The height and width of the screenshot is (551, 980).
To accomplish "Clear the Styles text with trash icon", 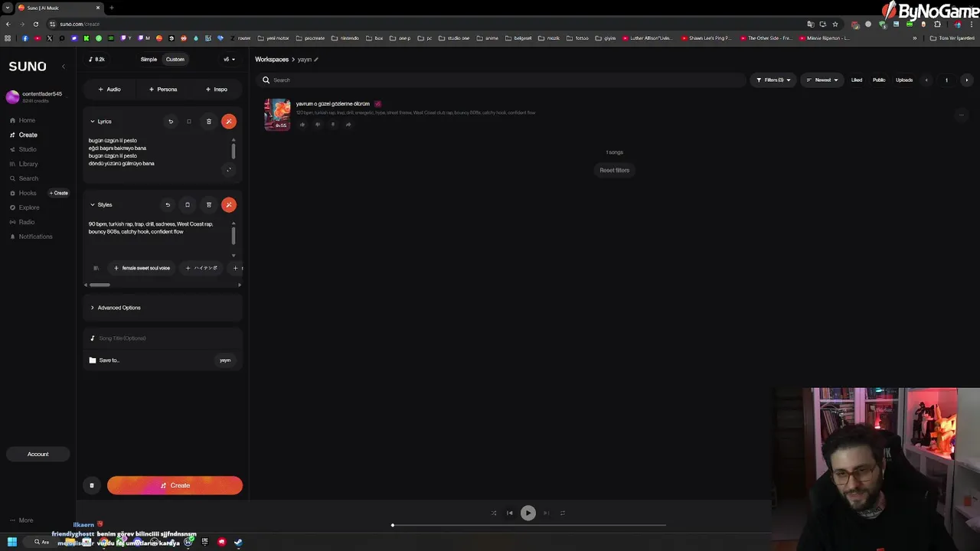I will point(208,204).
